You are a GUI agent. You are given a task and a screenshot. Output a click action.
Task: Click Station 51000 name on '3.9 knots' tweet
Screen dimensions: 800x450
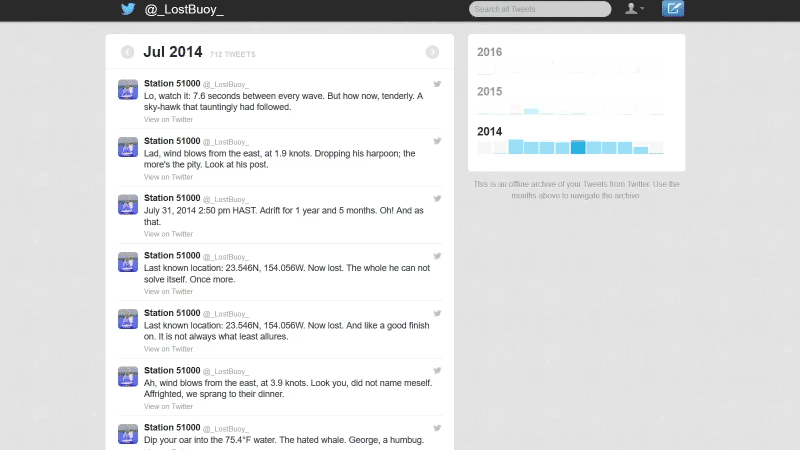[x=172, y=371]
